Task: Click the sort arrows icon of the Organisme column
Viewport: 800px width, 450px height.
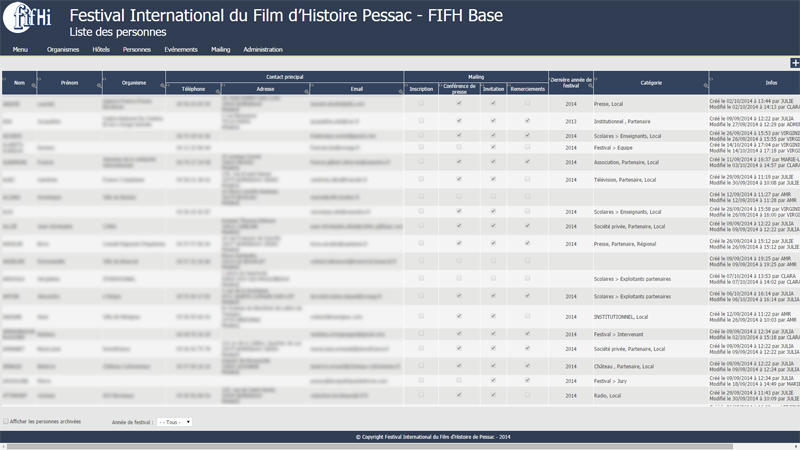Action: point(105,79)
